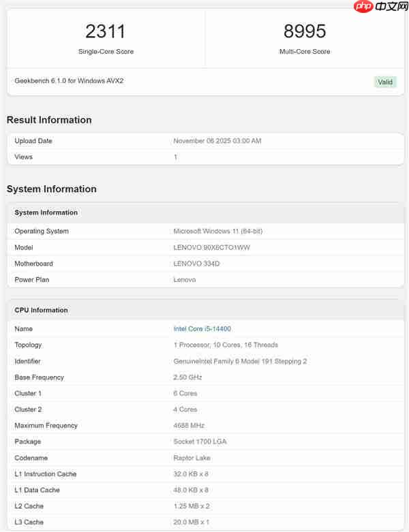Select the Single-Core Score label
The width and height of the screenshot is (409, 532).
tap(106, 52)
